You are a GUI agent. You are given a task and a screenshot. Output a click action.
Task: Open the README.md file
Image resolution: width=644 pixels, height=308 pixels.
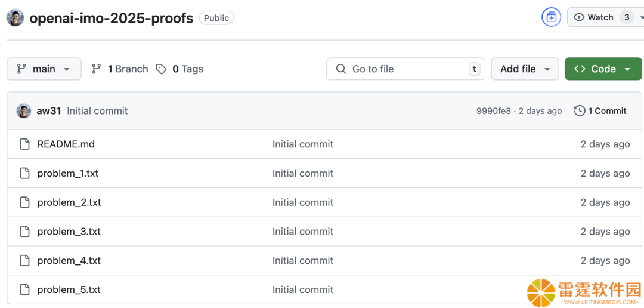pyautogui.click(x=66, y=144)
